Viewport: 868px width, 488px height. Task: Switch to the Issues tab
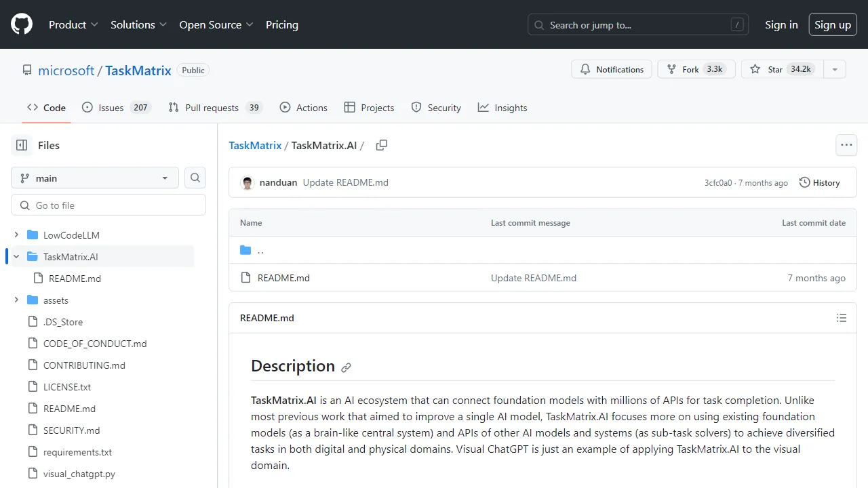point(115,108)
